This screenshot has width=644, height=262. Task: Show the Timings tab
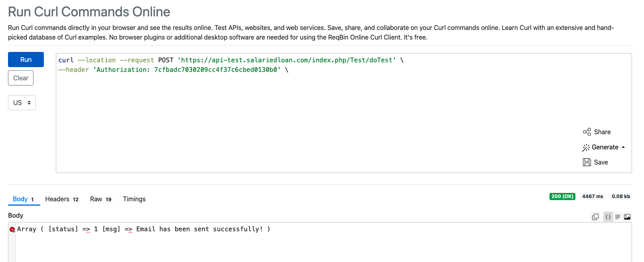click(134, 199)
